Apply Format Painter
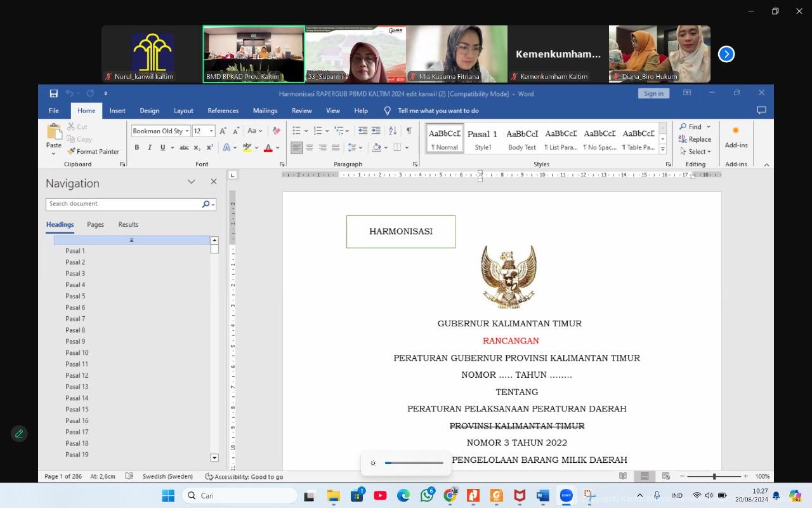This screenshot has height=508, width=812. click(x=93, y=151)
